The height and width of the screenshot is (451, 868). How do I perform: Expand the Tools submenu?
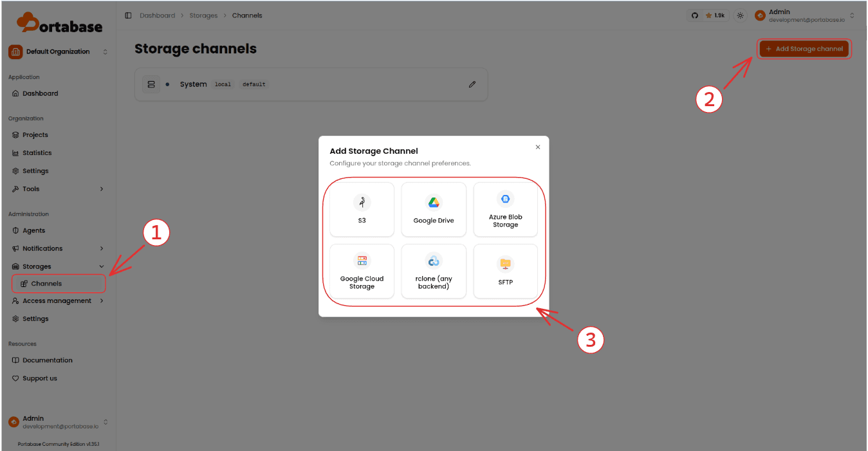point(58,189)
